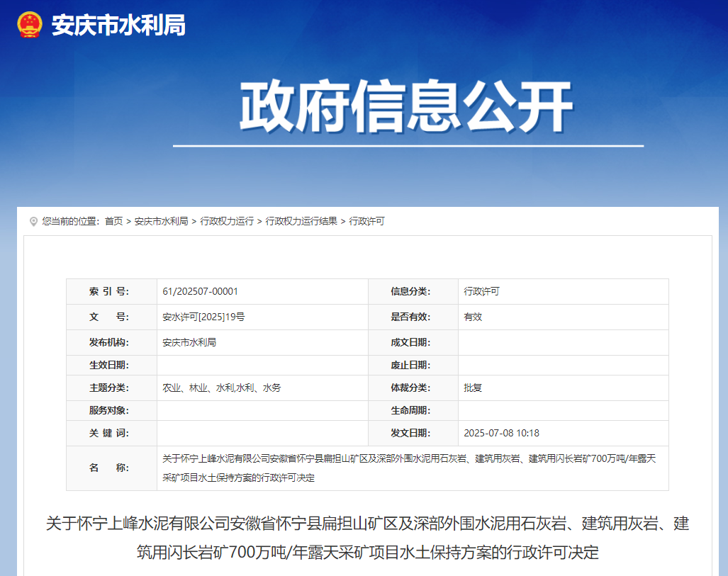The image size is (728, 576).
Task: Click the topic categories 农业、林业、水利 cell
Action: coord(221,388)
